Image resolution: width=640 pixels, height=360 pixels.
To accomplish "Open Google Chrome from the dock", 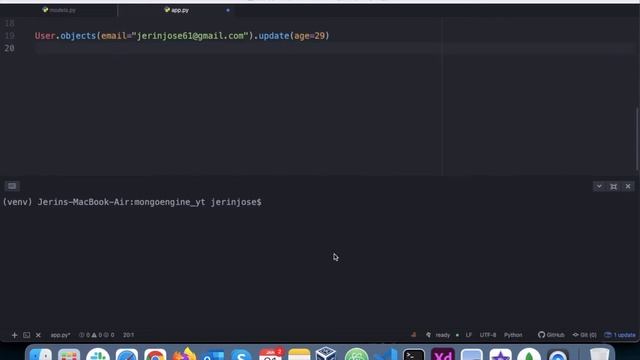I will click(155, 355).
